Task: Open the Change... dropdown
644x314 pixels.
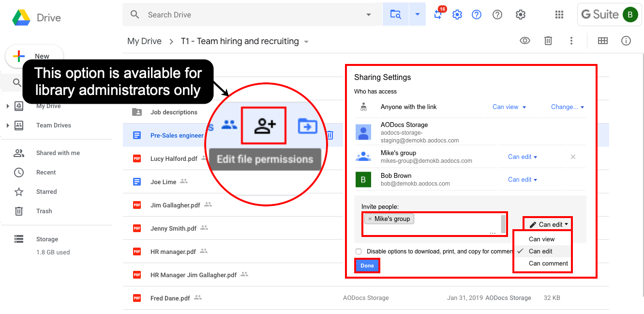Action: click(x=568, y=107)
